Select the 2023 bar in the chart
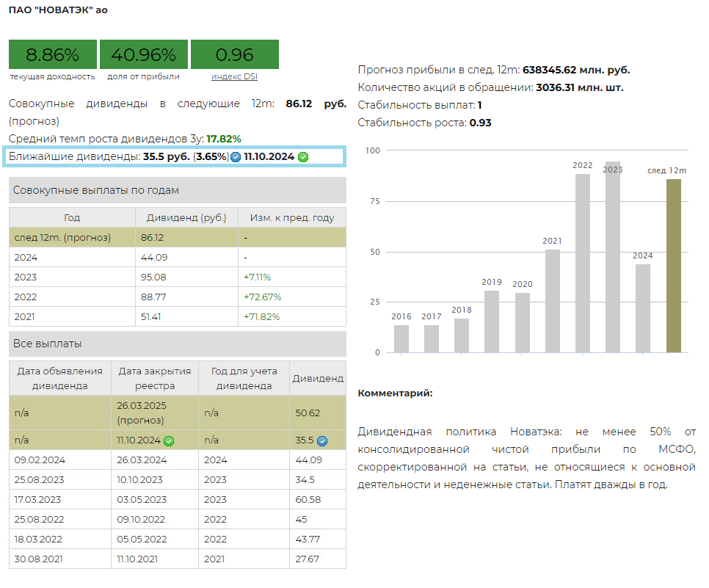The width and height of the screenshot is (709, 588). tap(613, 257)
